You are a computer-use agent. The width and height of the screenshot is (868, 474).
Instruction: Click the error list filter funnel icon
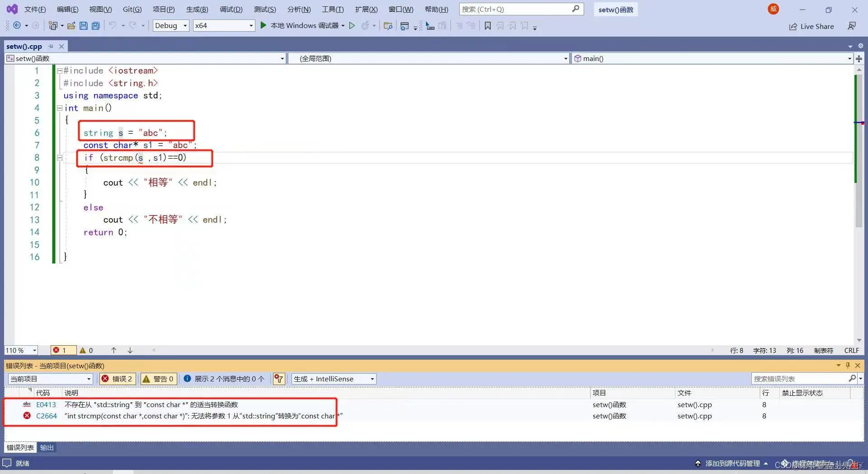(x=279, y=379)
